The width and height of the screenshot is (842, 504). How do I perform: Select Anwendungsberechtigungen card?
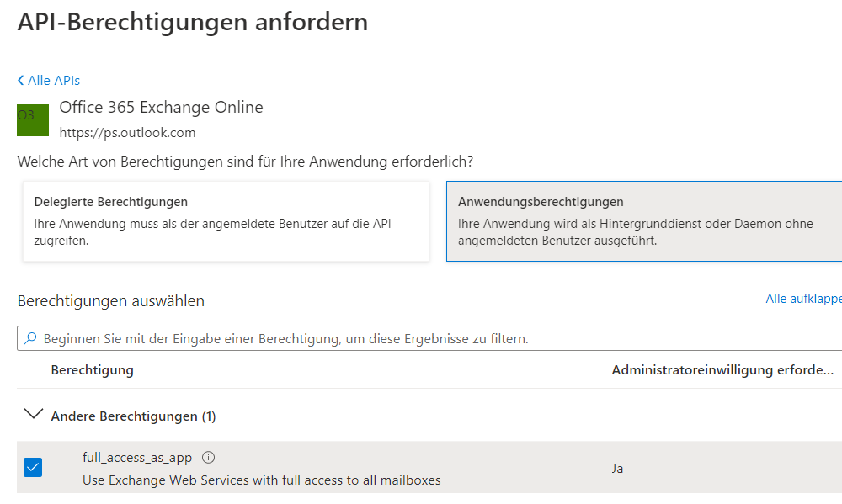[644, 221]
